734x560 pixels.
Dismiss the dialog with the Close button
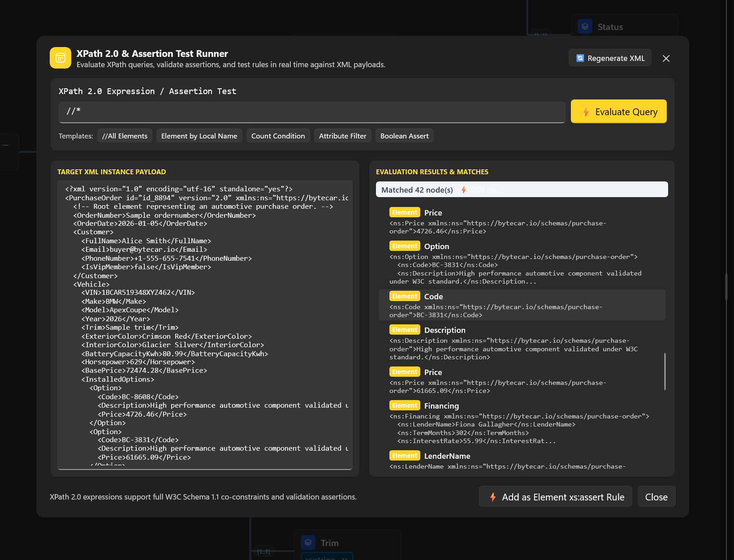tap(656, 496)
